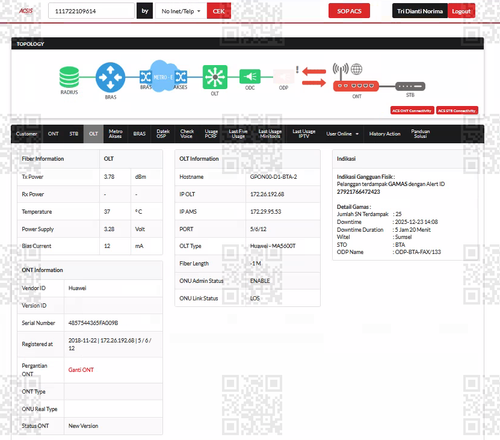The width and height of the screenshot is (500, 440).
Task: Click the search field containing 111722109614
Action: 91,11
